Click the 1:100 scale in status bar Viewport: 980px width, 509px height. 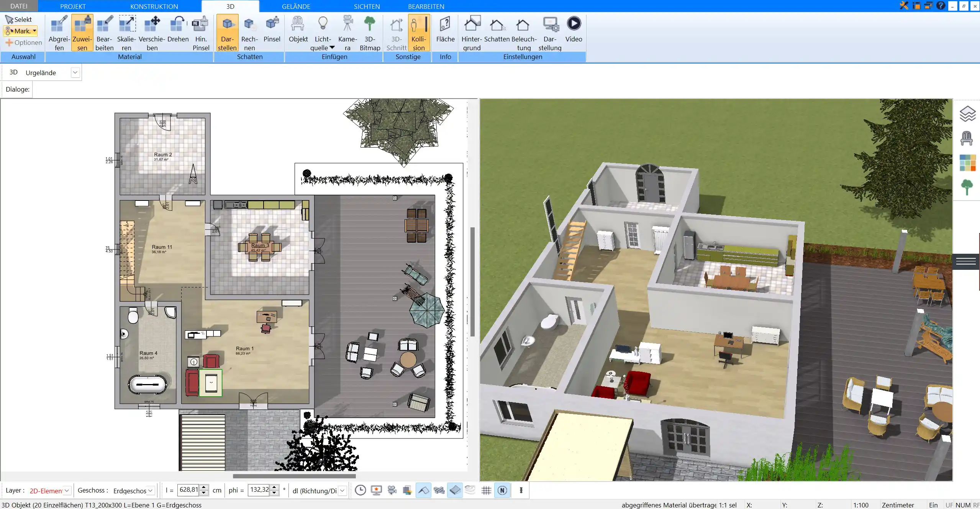point(860,505)
